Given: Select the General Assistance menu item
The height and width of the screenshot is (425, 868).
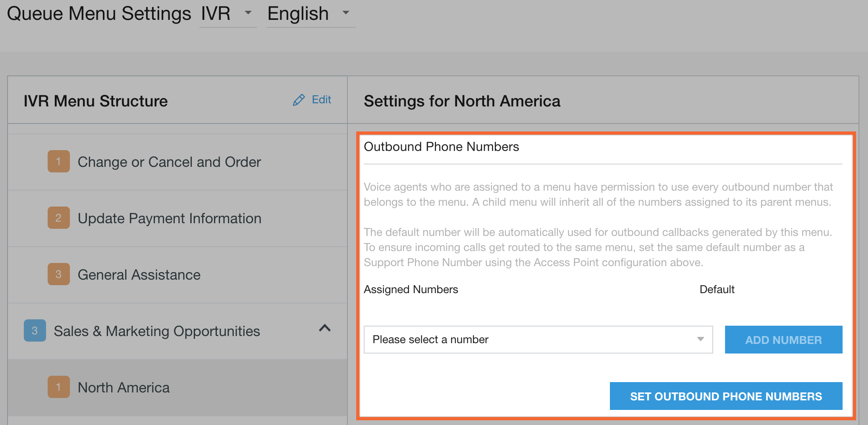Looking at the screenshot, I should 139,274.
